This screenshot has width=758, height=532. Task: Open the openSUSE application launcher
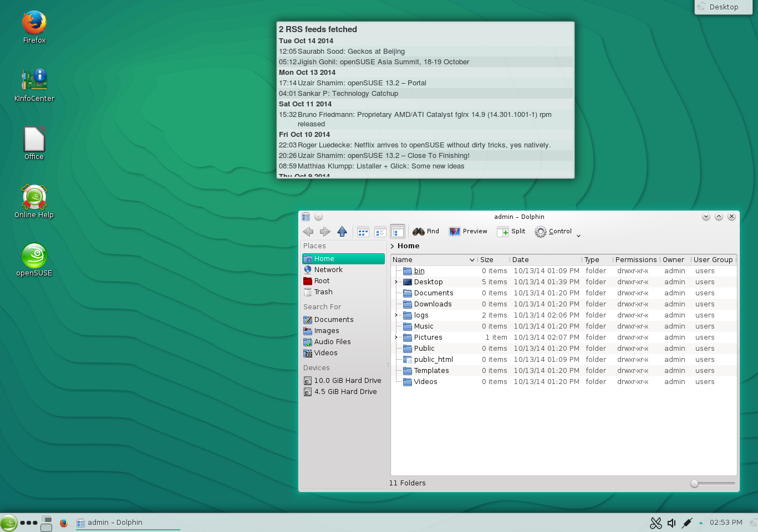coord(9,523)
